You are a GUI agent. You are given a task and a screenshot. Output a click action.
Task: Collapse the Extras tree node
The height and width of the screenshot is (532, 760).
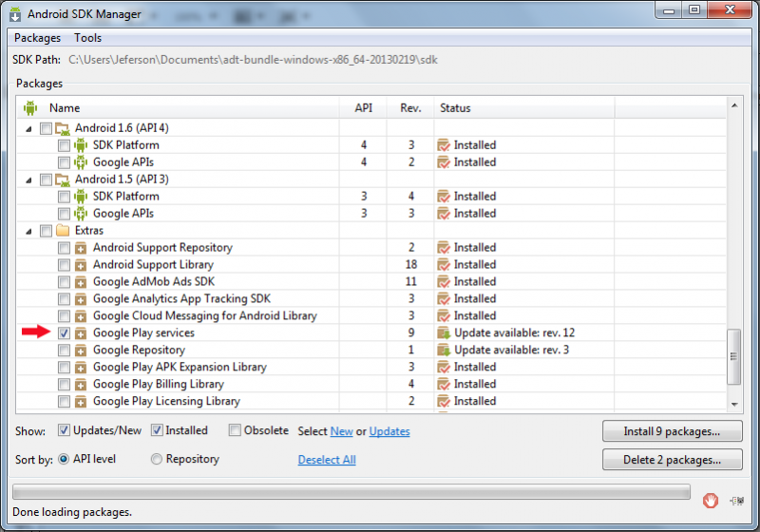(x=29, y=232)
